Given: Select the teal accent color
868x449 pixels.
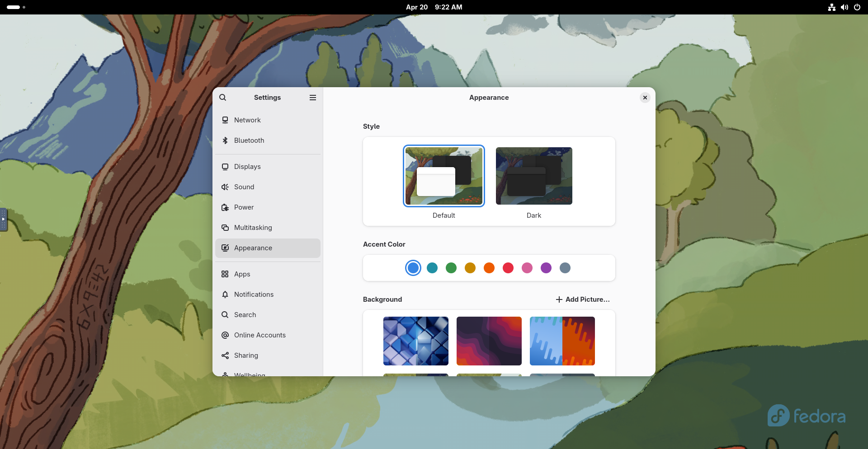Looking at the screenshot, I should tap(432, 268).
